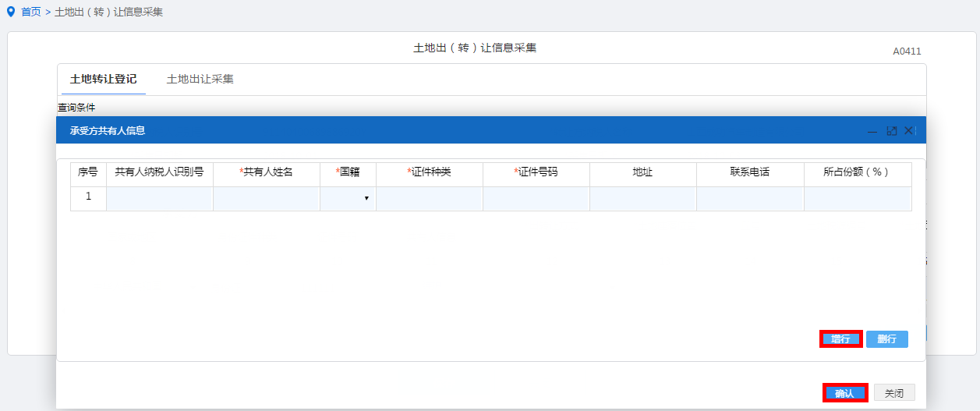This screenshot has width=980, height=411.
Task: Click the location pin icon beside 首页
Action: coord(11,12)
